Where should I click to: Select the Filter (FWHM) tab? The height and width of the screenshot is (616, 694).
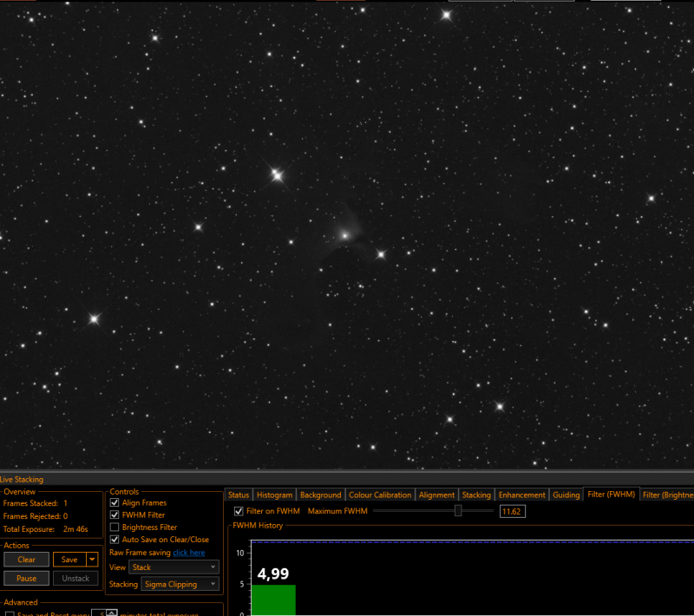click(x=612, y=495)
